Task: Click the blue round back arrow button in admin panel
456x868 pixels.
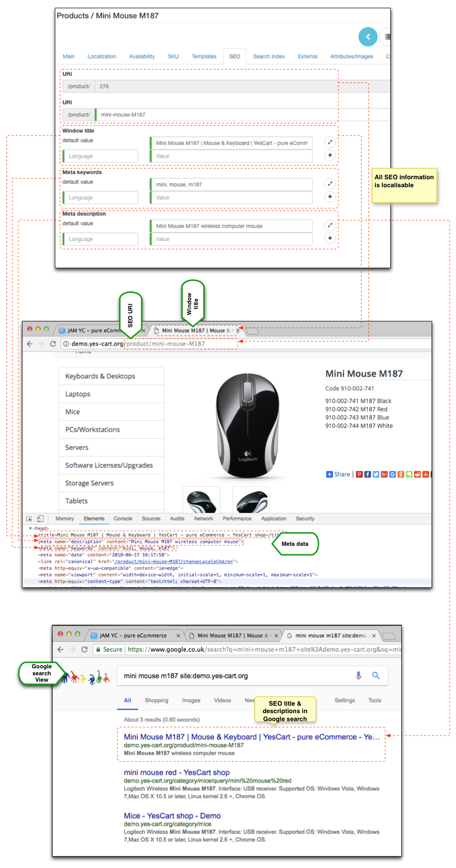Action: pyautogui.click(x=368, y=36)
